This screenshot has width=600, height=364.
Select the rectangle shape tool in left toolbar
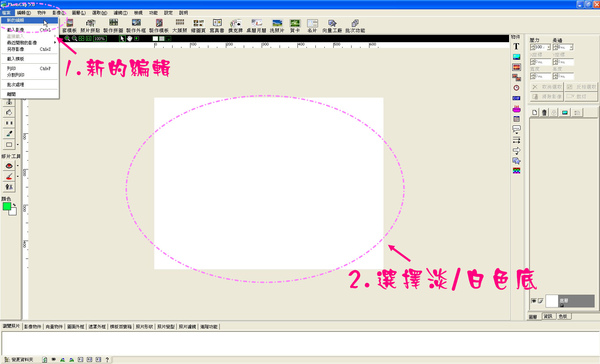[x=9, y=145]
